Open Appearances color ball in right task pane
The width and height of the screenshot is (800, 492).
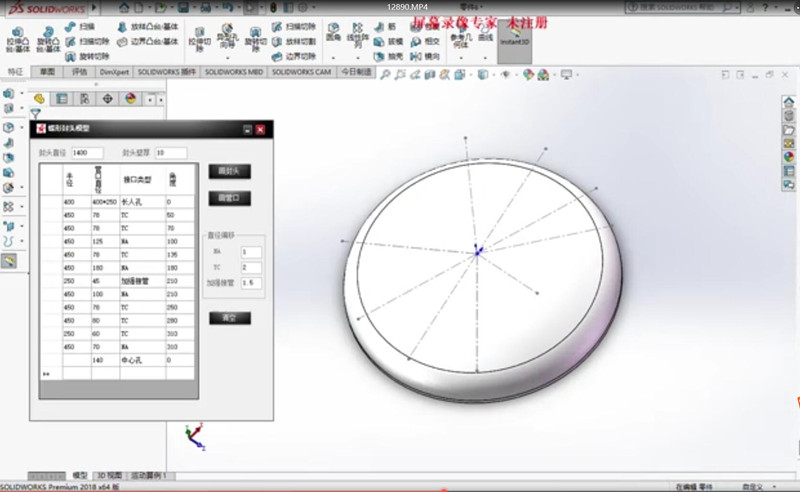789,156
